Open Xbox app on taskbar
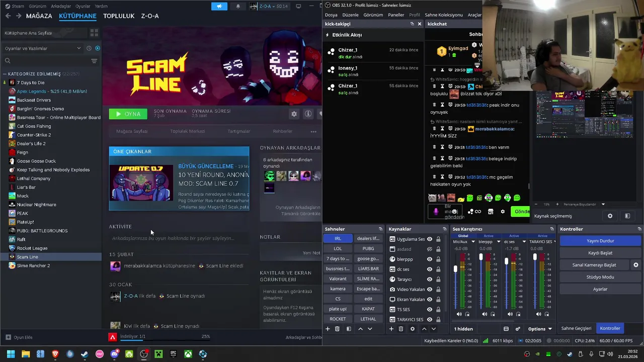This screenshot has width=644, height=362. [188, 354]
